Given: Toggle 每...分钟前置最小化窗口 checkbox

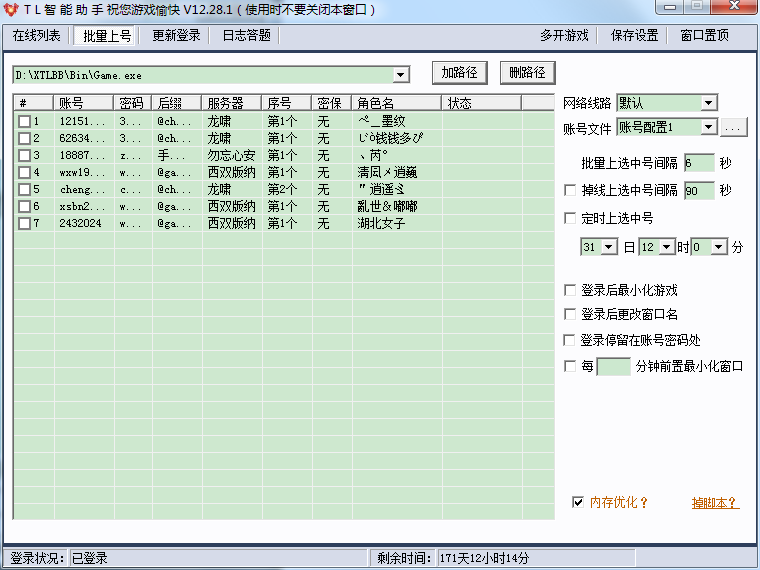Looking at the screenshot, I should pos(570,366).
